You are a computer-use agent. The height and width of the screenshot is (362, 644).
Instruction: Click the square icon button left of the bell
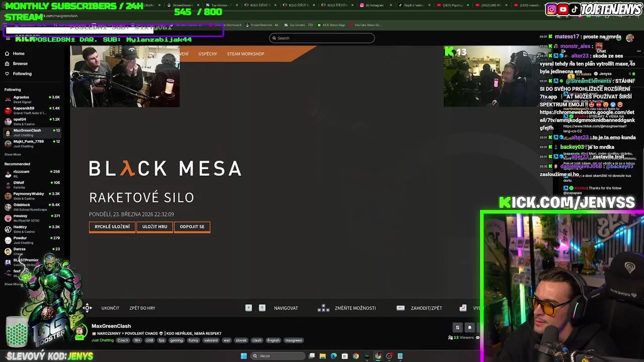(x=457, y=328)
